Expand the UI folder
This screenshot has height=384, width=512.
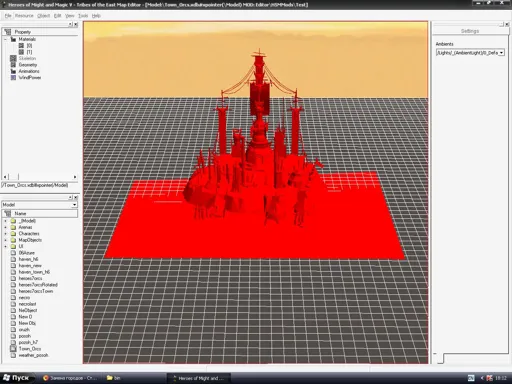5,246
